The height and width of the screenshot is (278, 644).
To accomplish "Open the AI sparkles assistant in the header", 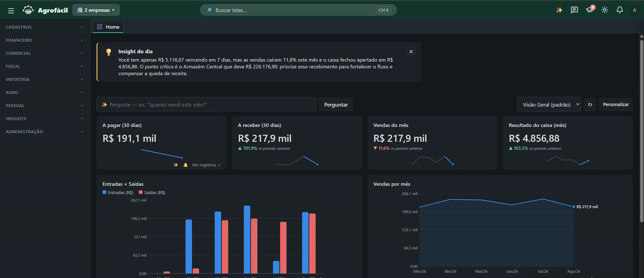I will pos(559,10).
